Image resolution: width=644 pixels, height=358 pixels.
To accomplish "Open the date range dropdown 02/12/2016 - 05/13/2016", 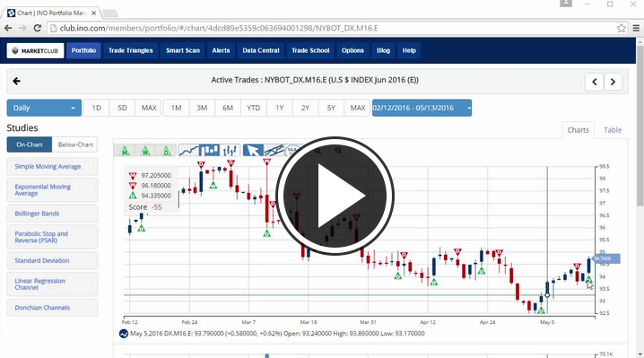I will coord(422,108).
